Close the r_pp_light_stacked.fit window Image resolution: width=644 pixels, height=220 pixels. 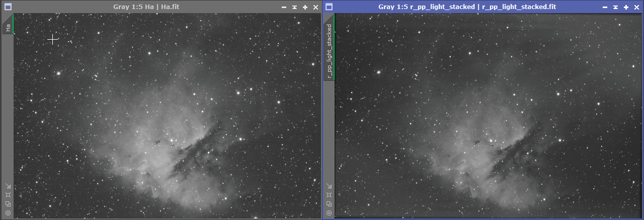636,8
